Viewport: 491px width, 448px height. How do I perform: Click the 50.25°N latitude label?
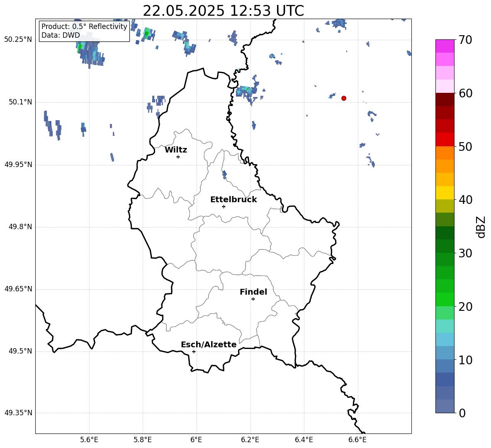click(x=18, y=40)
